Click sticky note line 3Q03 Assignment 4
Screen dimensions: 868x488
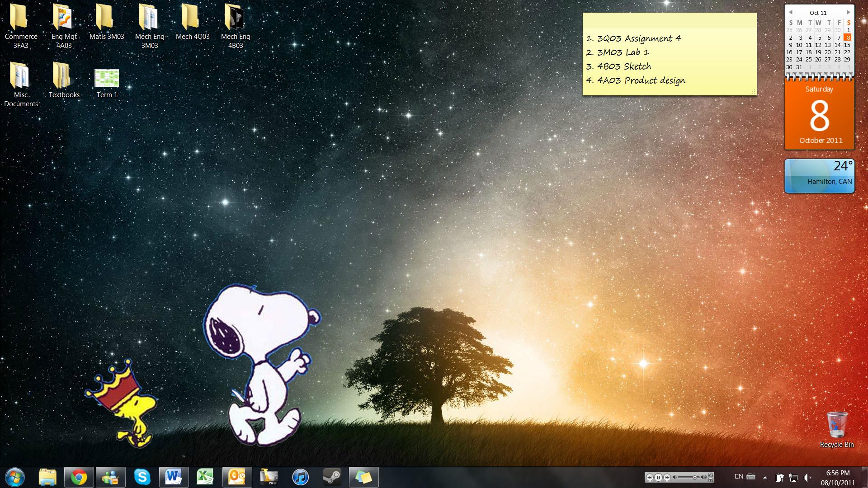[x=633, y=38]
